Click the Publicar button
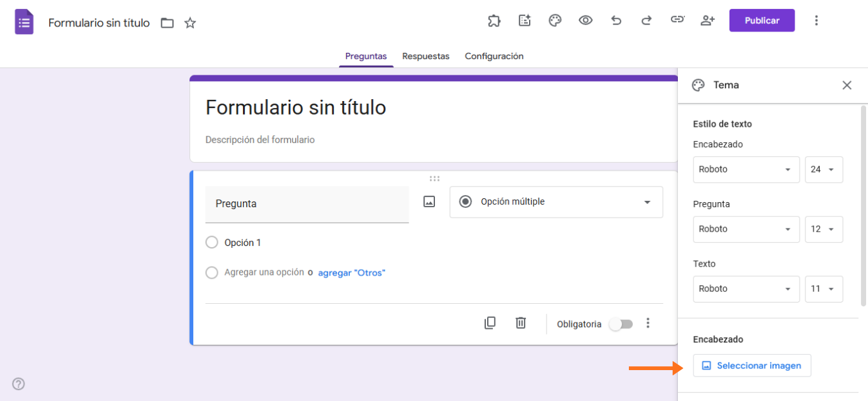 (761, 20)
